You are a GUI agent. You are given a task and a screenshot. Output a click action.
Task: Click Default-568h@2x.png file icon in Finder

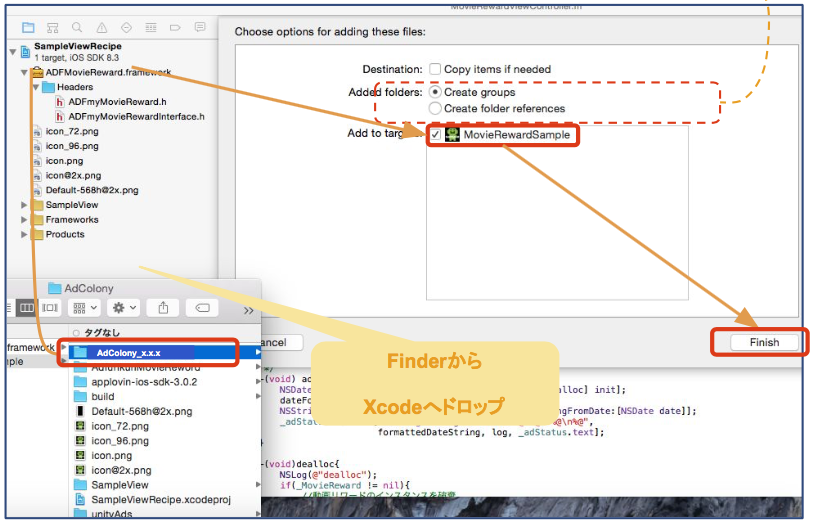(80, 412)
